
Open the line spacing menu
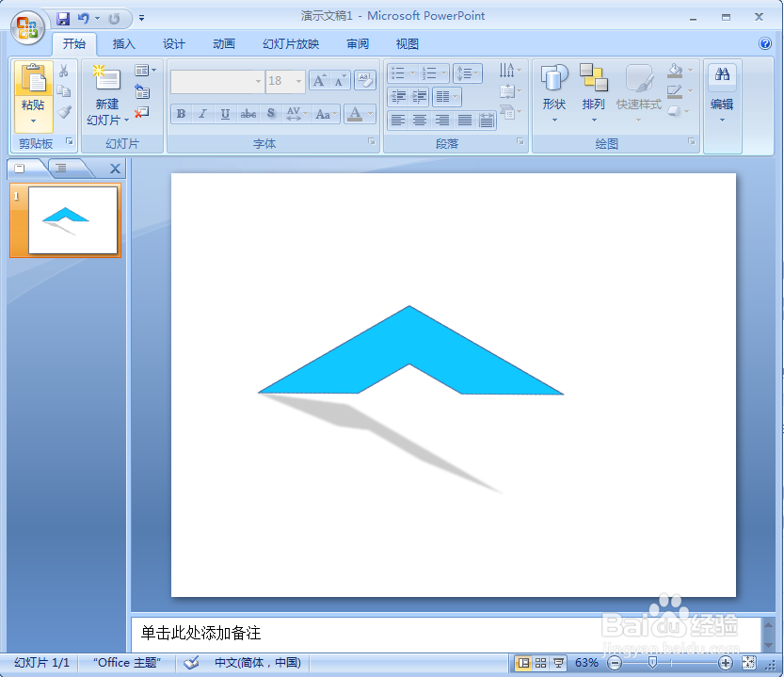click(468, 73)
